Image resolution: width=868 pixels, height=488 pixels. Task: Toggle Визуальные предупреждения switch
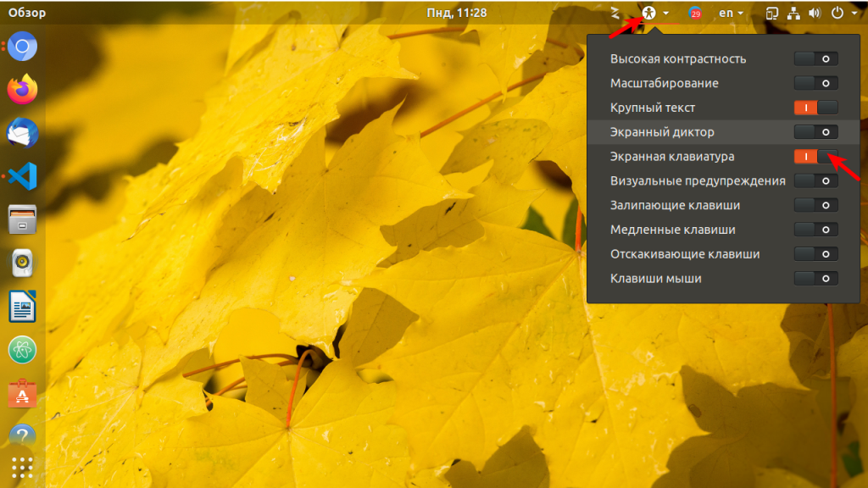pyautogui.click(x=815, y=181)
